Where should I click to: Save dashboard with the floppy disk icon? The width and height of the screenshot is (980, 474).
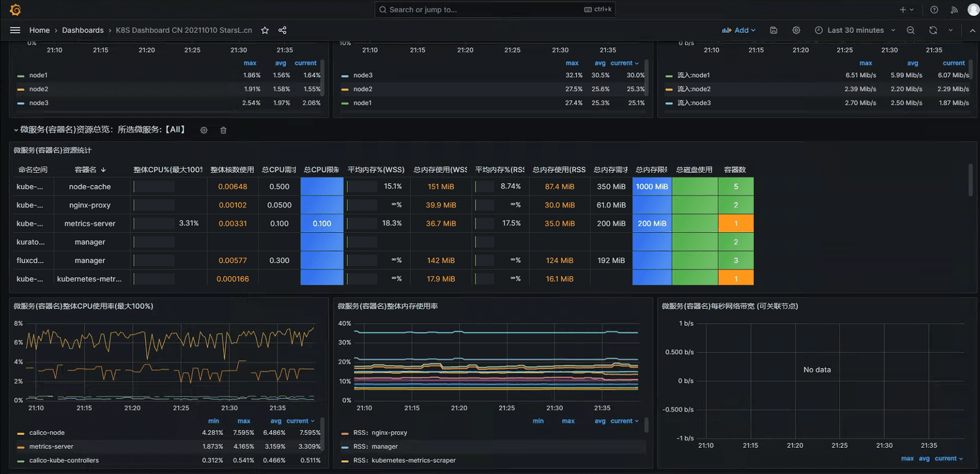pos(774,30)
